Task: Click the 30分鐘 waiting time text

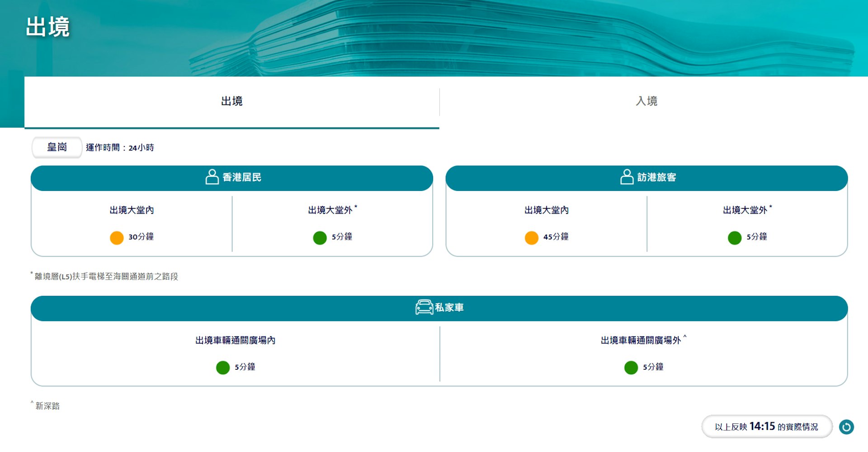Action: point(141,237)
